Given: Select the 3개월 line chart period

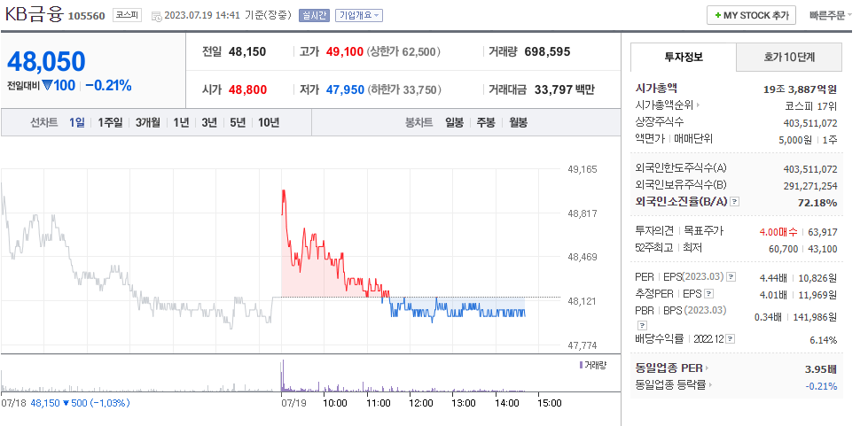Looking at the screenshot, I should coord(148,123).
